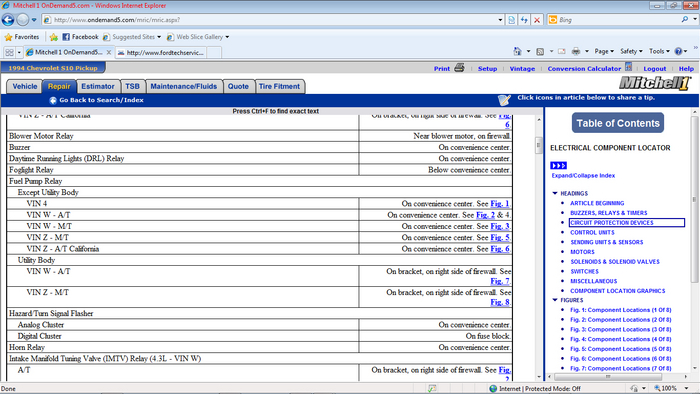This screenshot has height=394, width=700.
Task: Open the recent pages dropdown arrow
Action: (34, 20)
